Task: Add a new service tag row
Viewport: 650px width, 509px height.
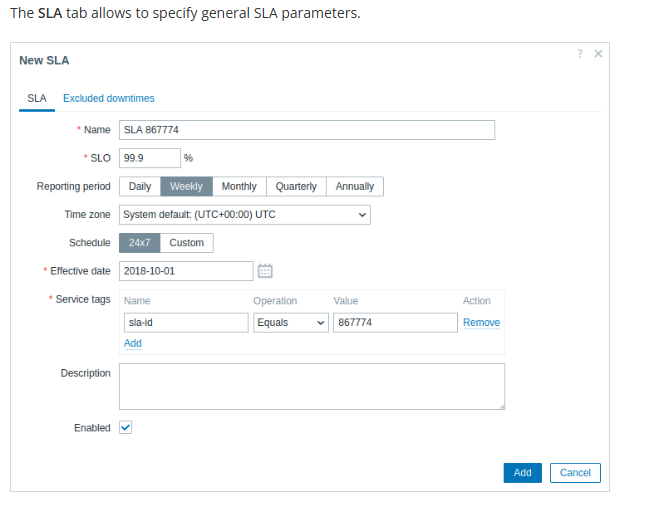Action: 133,343
